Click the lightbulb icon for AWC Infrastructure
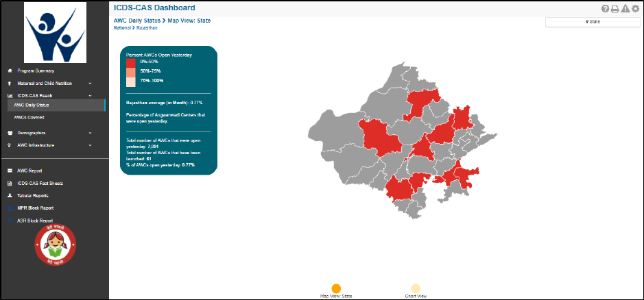 [x=10, y=145]
